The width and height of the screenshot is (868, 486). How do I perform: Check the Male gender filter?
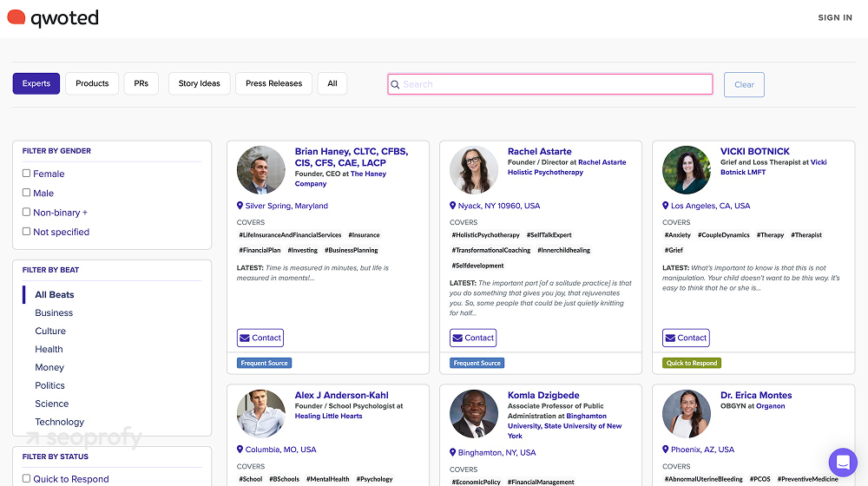click(x=26, y=193)
